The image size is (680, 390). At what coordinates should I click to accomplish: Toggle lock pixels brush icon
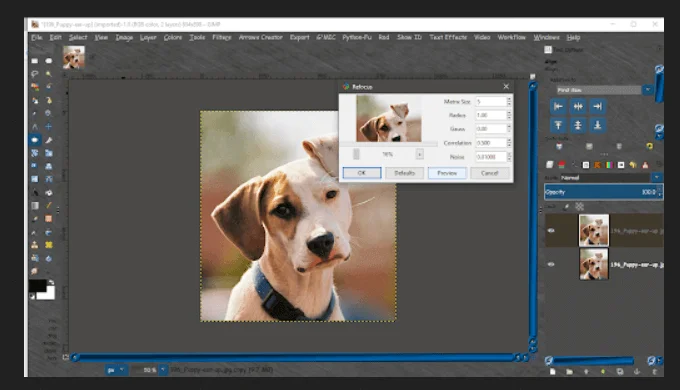point(566,207)
